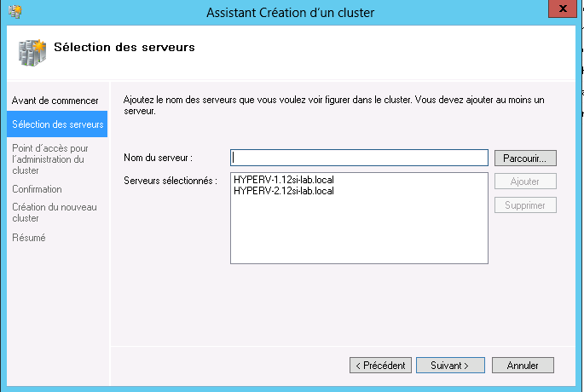
Task: Click the 'Ajouter' button
Action: [x=525, y=182]
